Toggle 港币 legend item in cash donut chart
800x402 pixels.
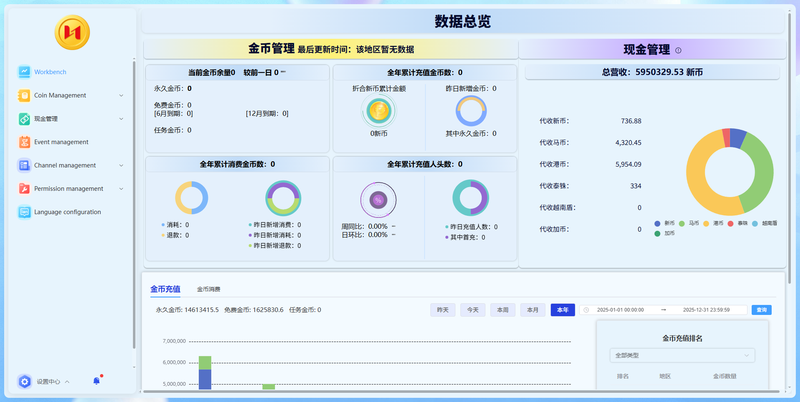pyautogui.click(x=712, y=223)
